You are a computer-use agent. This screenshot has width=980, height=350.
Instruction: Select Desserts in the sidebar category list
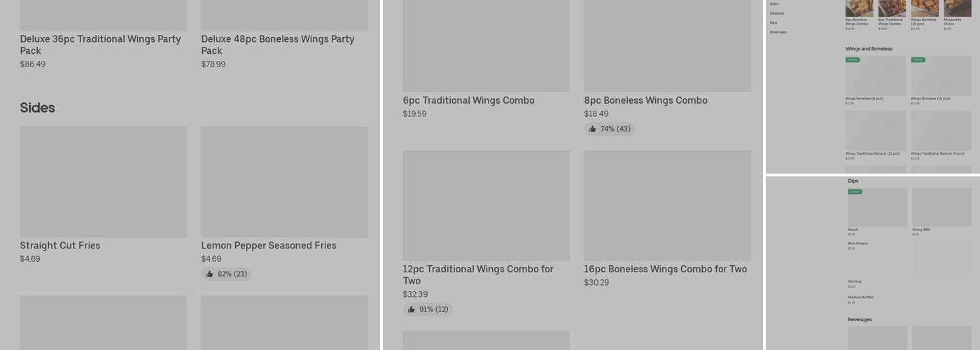(x=777, y=13)
